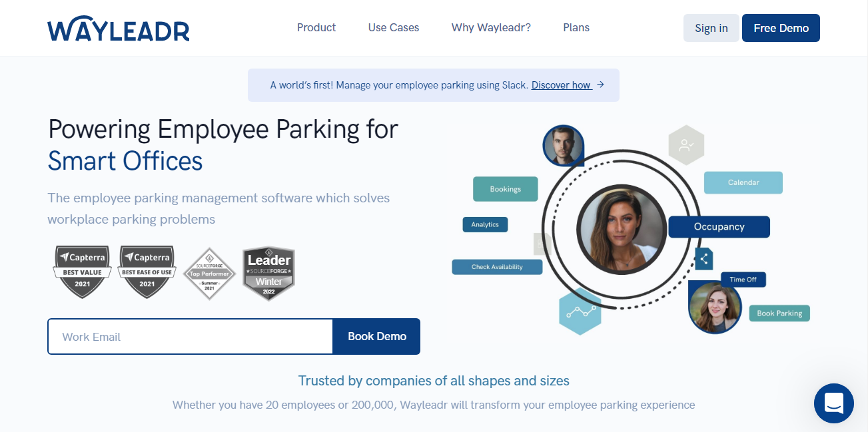Open the Intercom chat bubble
The height and width of the screenshot is (432, 868).
(834, 403)
